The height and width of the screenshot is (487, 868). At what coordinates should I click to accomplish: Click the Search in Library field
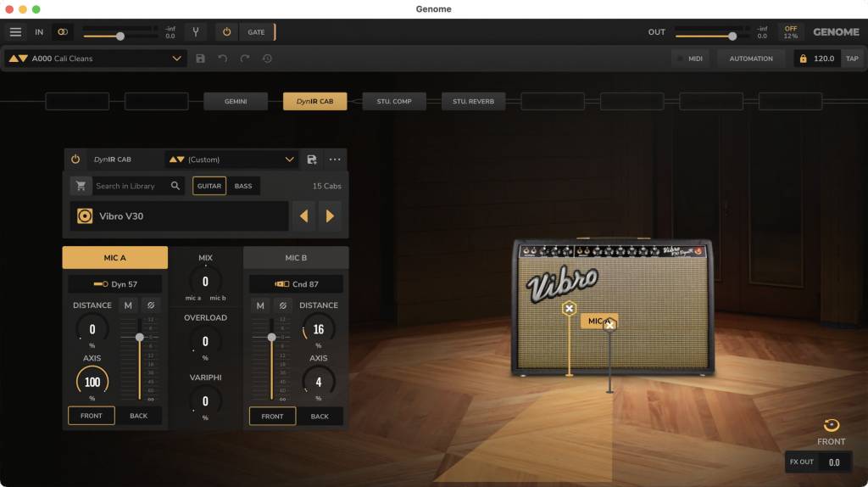tap(131, 186)
